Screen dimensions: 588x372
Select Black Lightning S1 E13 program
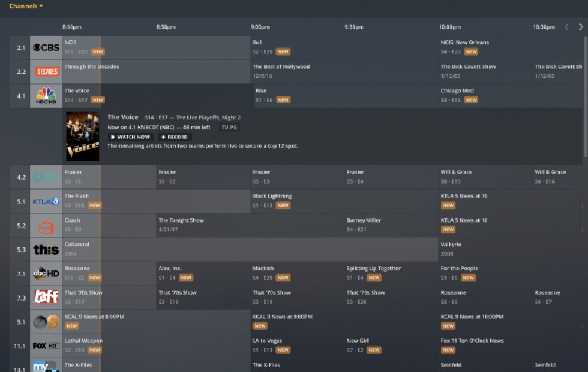click(x=344, y=202)
